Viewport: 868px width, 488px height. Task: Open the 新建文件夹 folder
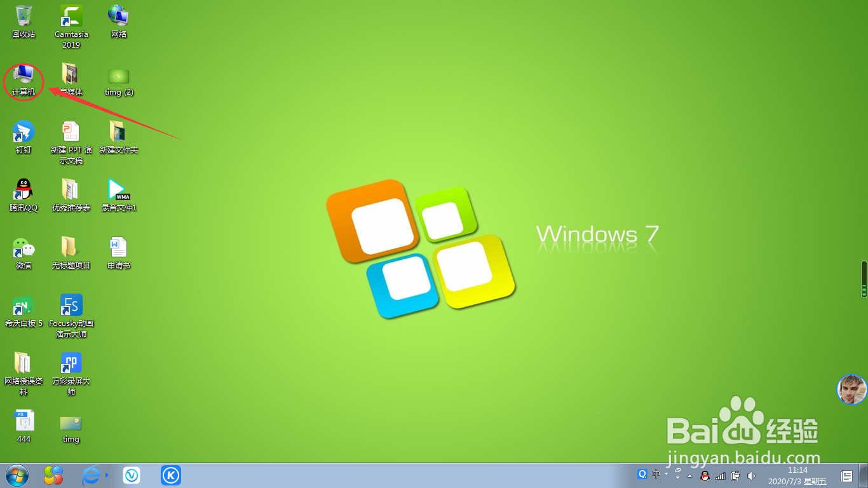[119, 137]
